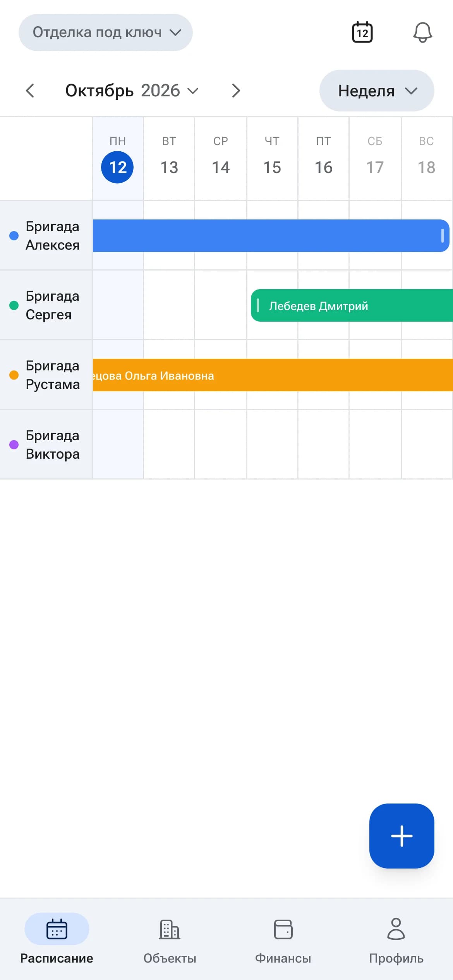Open the Октябрь 2026 month picker

[132, 91]
